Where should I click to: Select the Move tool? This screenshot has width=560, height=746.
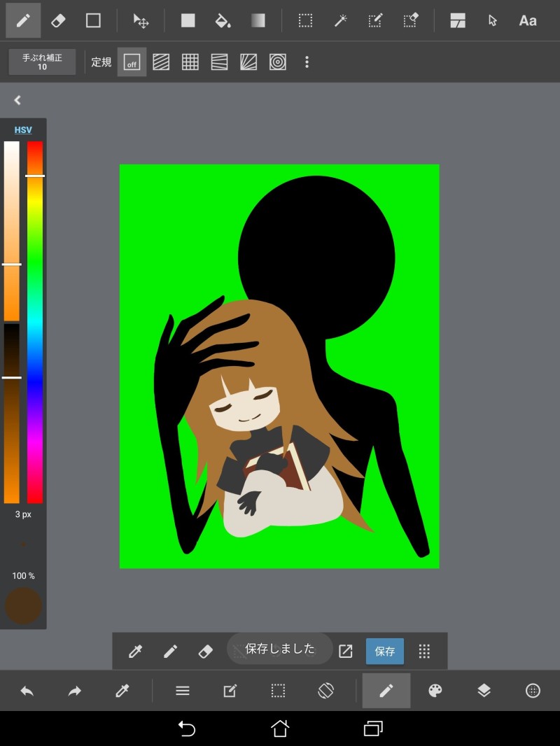tap(141, 20)
